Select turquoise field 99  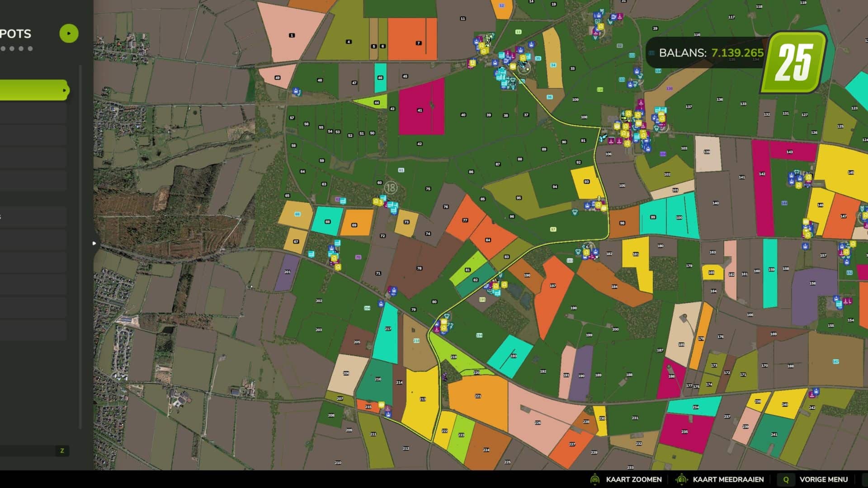(x=653, y=218)
